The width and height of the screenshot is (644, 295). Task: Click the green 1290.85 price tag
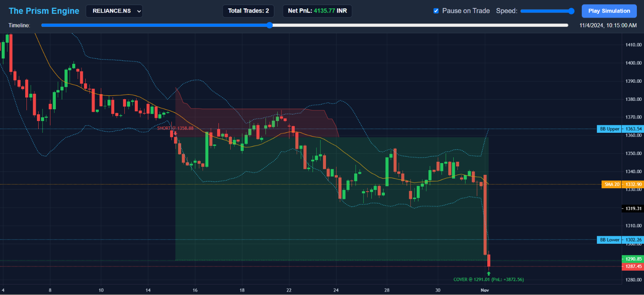coord(632,259)
